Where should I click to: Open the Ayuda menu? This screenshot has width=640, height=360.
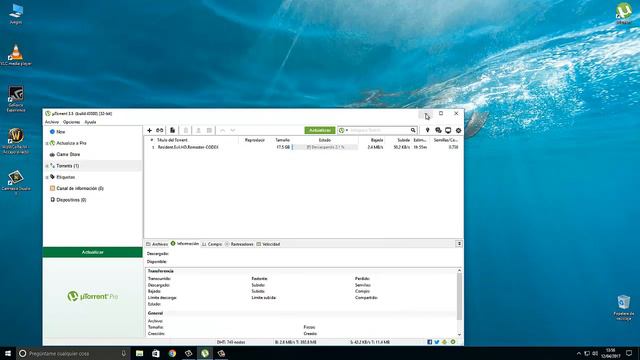tap(90, 122)
